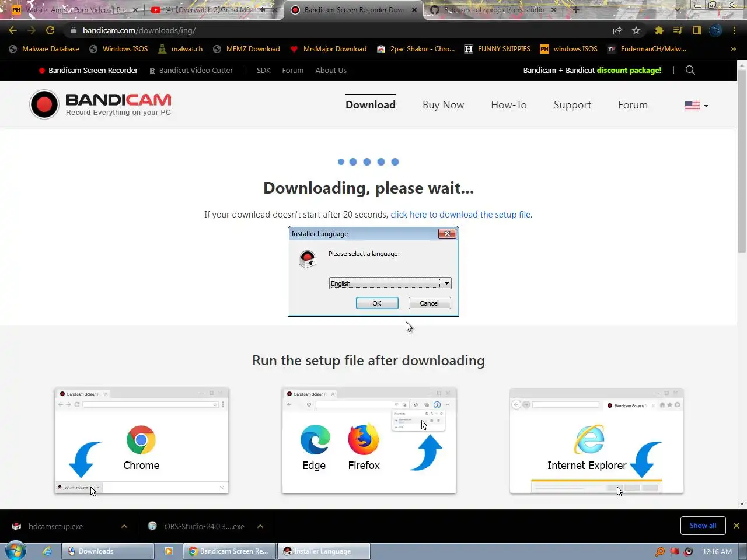This screenshot has height=560, width=747.
Task: Open the MEMZ Download bookmark
Action: point(246,49)
